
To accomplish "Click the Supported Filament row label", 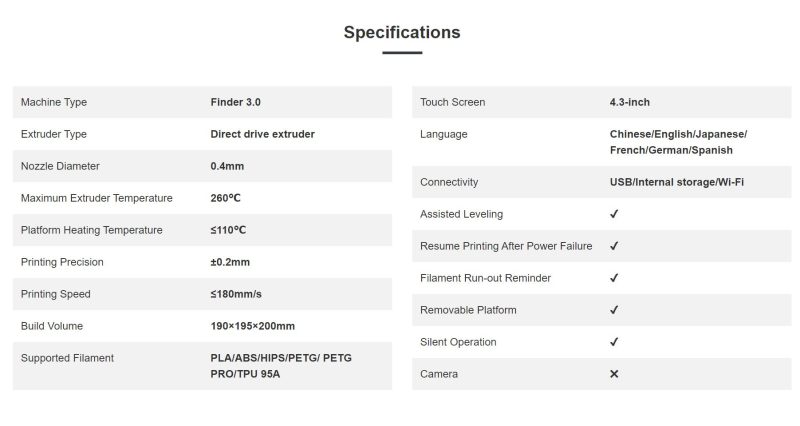I will (67, 358).
